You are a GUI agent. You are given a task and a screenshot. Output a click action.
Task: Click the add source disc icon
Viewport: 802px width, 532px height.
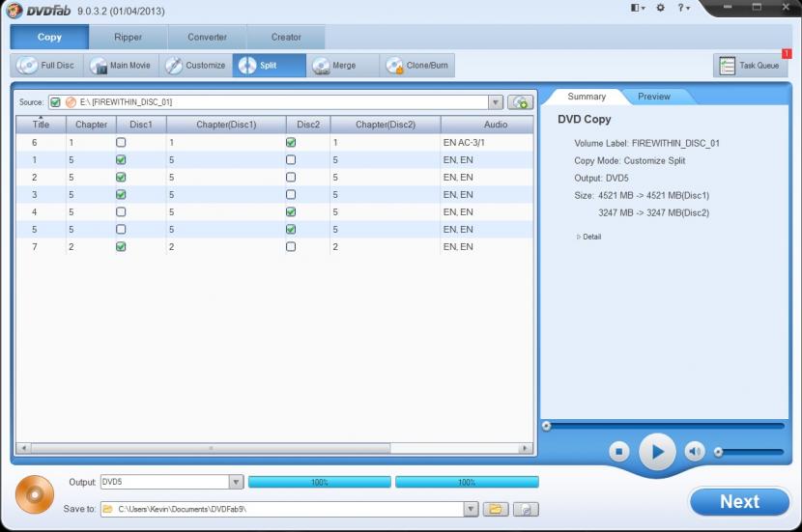(521, 102)
